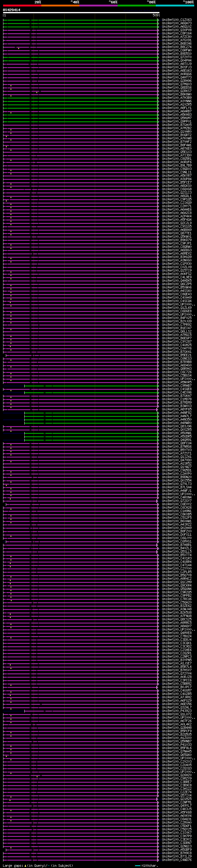Select hit label UniRef100_A5N0R5
This screenshot has width=197, height=868.
[x=177, y=382]
